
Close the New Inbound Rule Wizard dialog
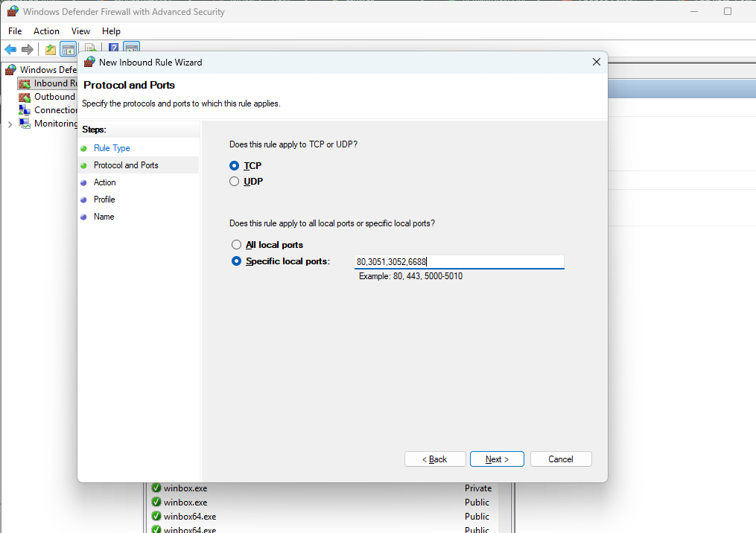pos(597,63)
